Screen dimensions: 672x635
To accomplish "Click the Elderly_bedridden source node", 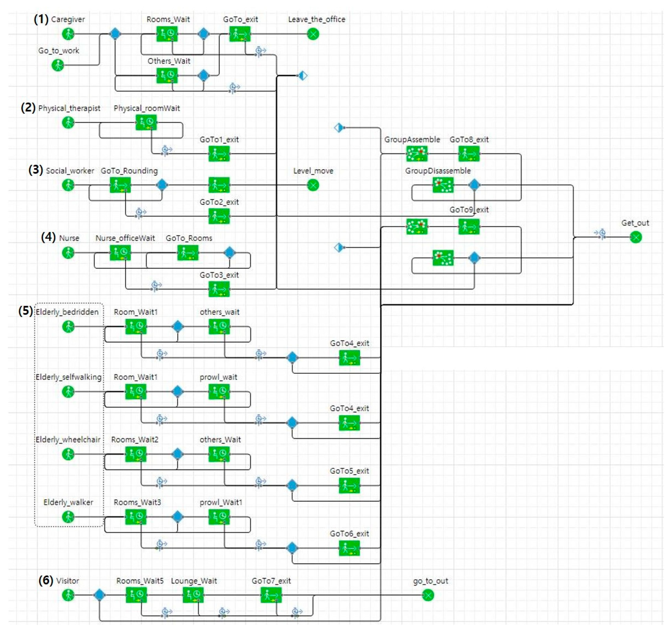I will coord(68,327).
